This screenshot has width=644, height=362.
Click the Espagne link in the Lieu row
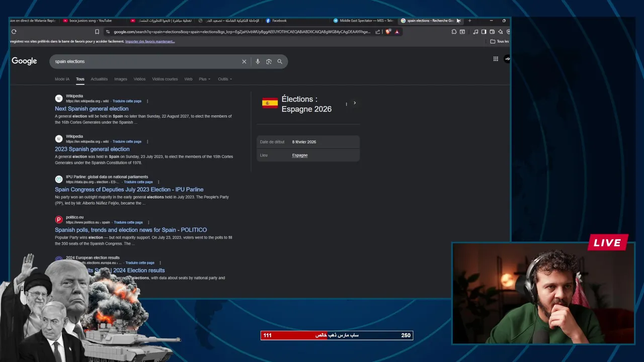click(300, 155)
